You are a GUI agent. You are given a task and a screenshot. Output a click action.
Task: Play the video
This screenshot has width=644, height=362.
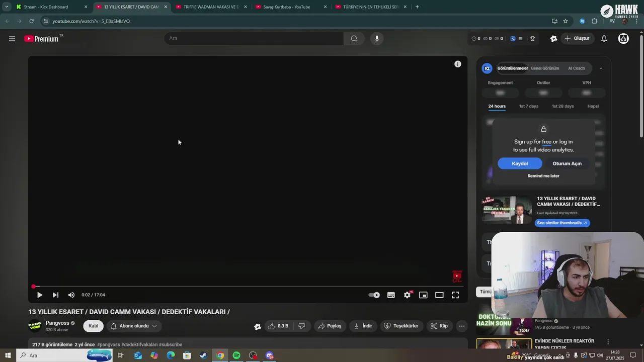(40, 295)
